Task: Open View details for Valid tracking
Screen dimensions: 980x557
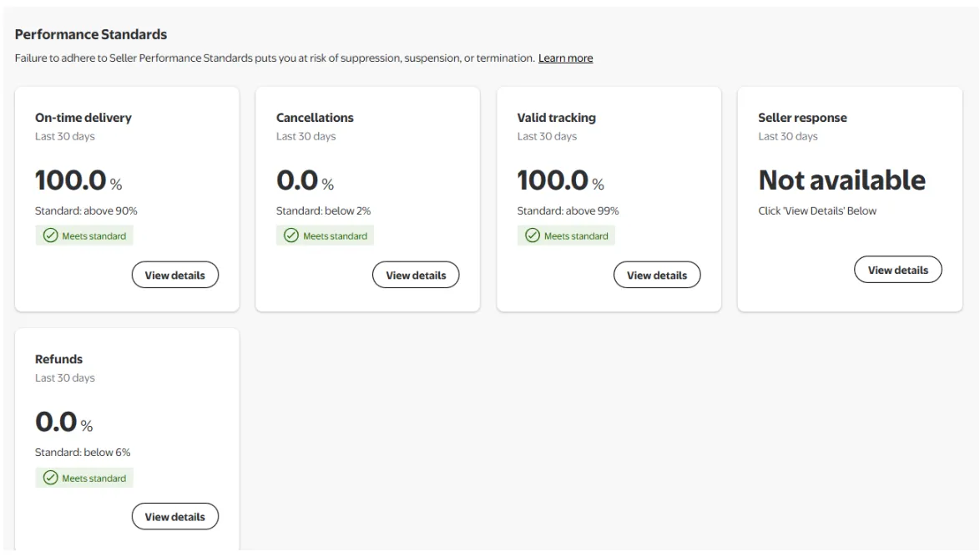Action: [x=657, y=275]
